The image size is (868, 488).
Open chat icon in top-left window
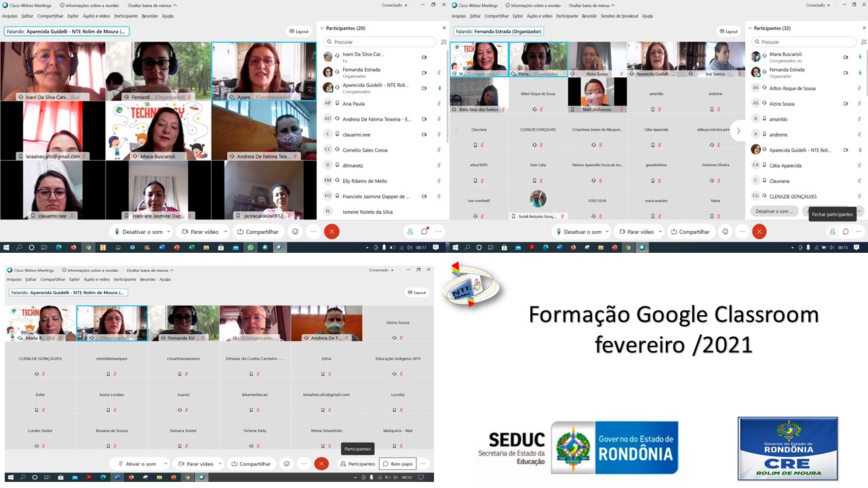coord(425,232)
